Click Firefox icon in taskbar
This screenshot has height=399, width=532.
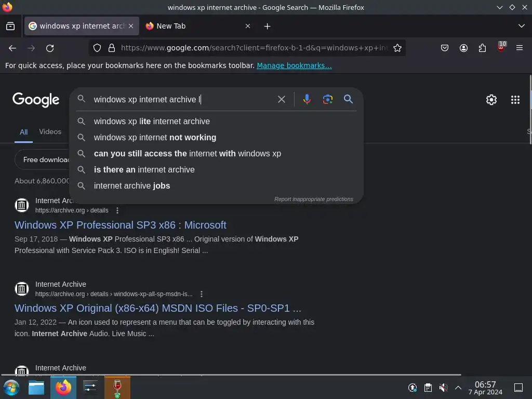(63, 388)
